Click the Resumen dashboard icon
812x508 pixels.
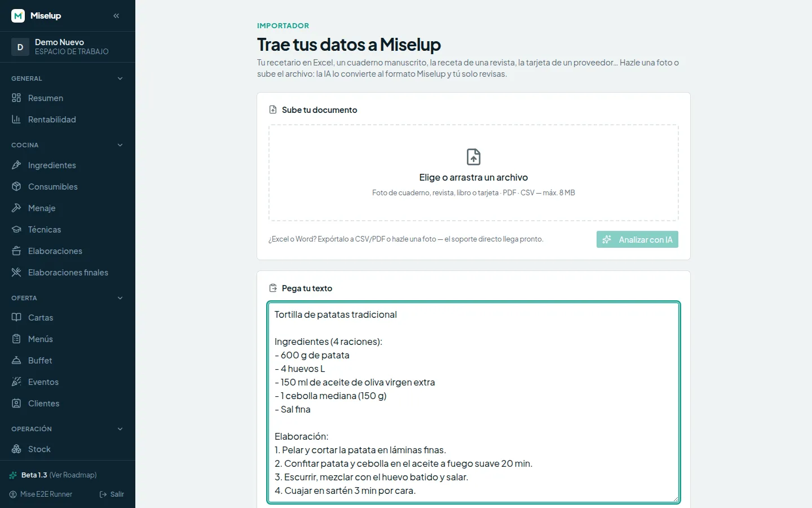click(16, 98)
